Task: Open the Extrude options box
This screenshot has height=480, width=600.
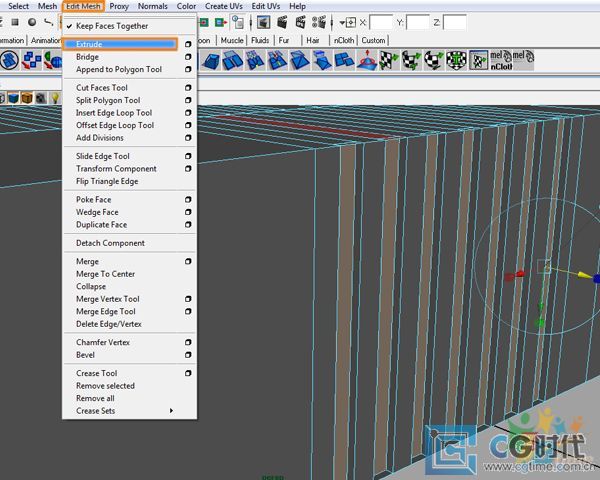Action: pyautogui.click(x=188, y=44)
